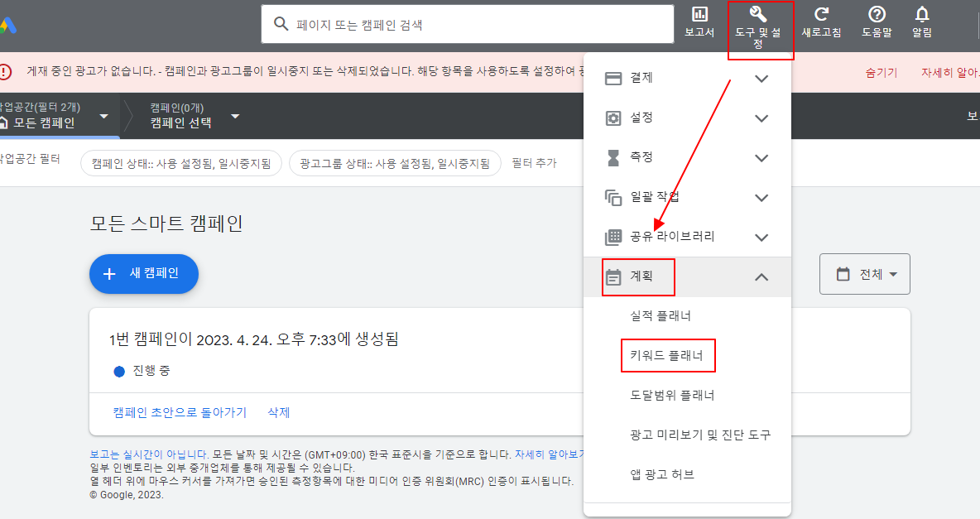This screenshot has width=980, height=519.
Task: Click the Google Ads logo
Action: pos(7,26)
